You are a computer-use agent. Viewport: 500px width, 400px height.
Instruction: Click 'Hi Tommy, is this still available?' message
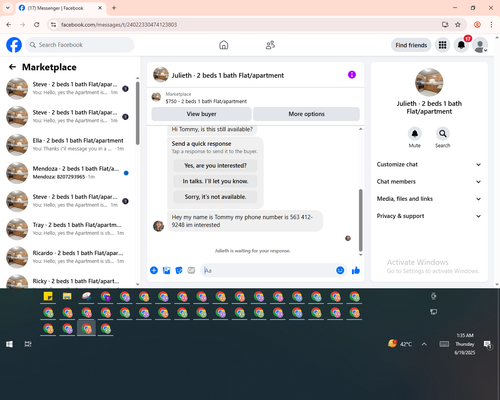(x=212, y=129)
